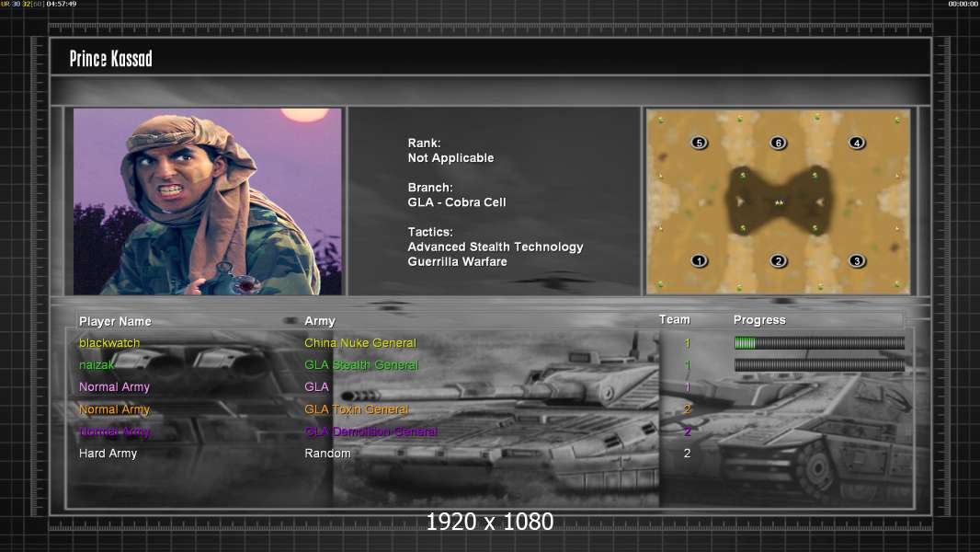Screen dimensions: 980x552
Task: Click GLA - Cobra Cell branch text
Action: tap(457, 201)
